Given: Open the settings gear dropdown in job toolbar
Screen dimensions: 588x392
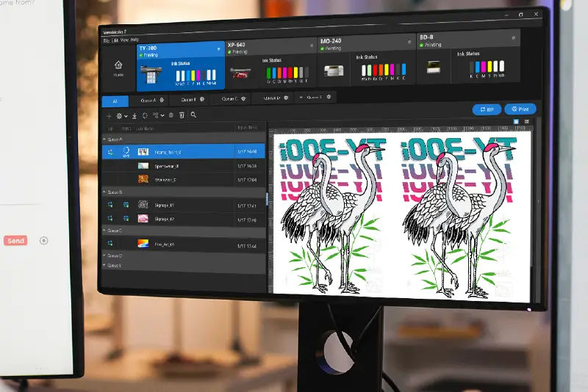Looking at the screenshot, I should pos(121,115).
